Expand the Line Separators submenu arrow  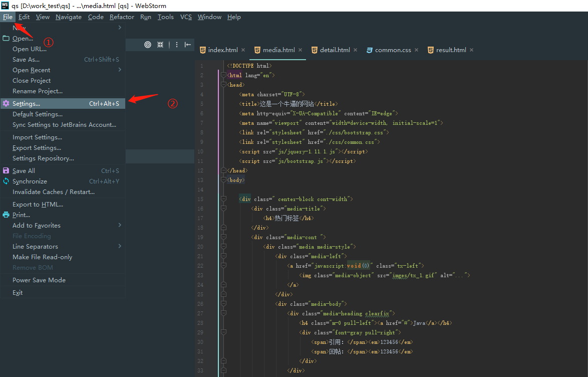(120, 246)
